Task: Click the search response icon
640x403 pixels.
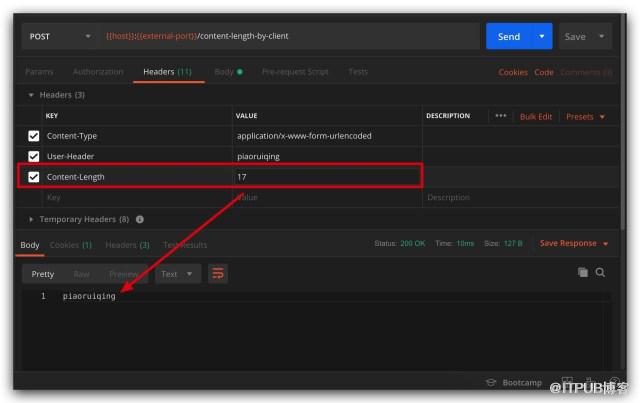Action: tap(600, 272)
